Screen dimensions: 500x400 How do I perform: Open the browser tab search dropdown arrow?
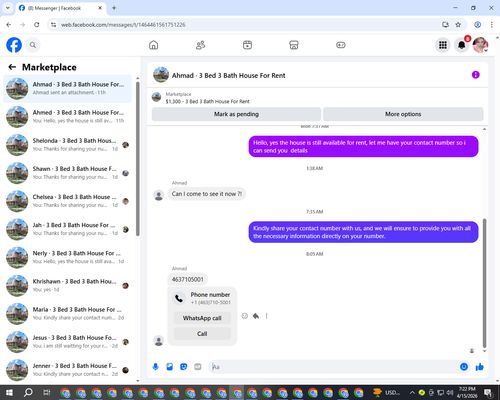(8, 8)
